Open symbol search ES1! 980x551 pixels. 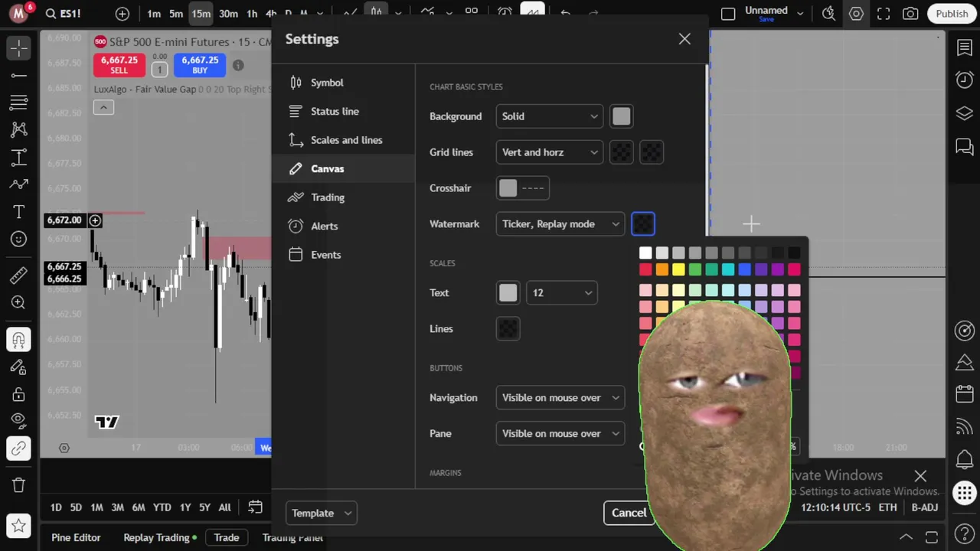[63, 14]
